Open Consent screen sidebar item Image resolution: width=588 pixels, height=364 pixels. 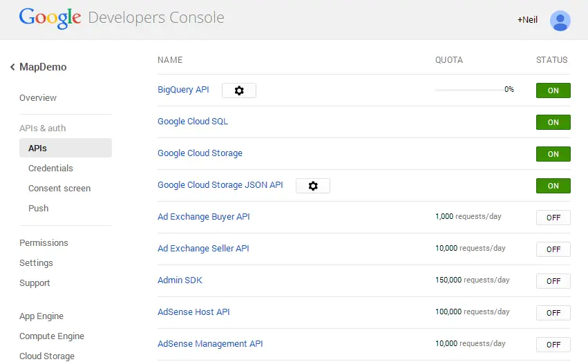(x=59, y=188)
